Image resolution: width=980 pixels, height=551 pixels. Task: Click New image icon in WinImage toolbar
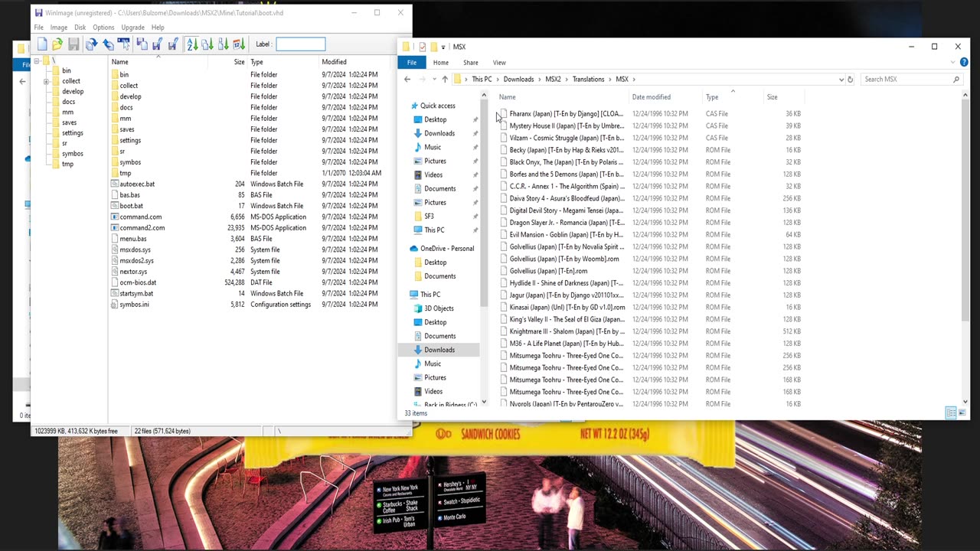(x=42, y=44)
